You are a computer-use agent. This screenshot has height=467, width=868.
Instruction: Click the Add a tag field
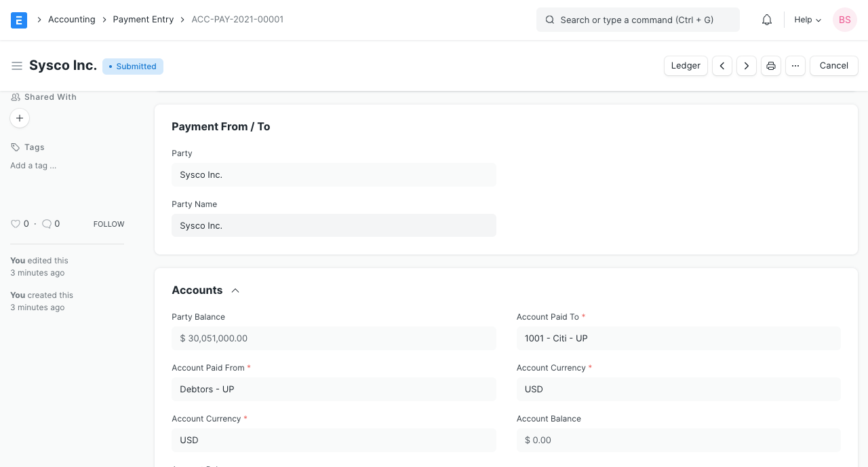click(x=33, y=166)
